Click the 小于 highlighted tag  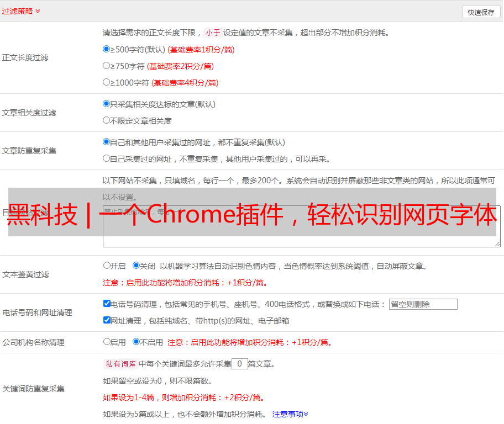pyautogui.click(x=213, y=33)
